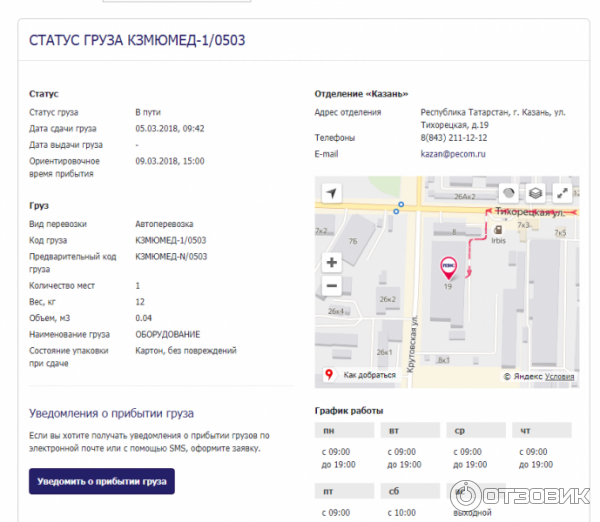
Task: Zoom out the map with minus button
Action: [331, 285]
